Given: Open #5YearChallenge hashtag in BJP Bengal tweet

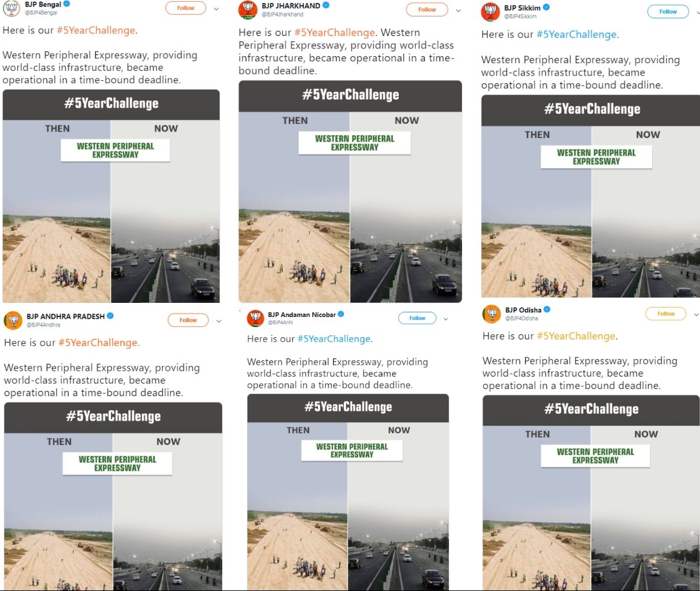Looking at the screenshot, I should (96, 30).
